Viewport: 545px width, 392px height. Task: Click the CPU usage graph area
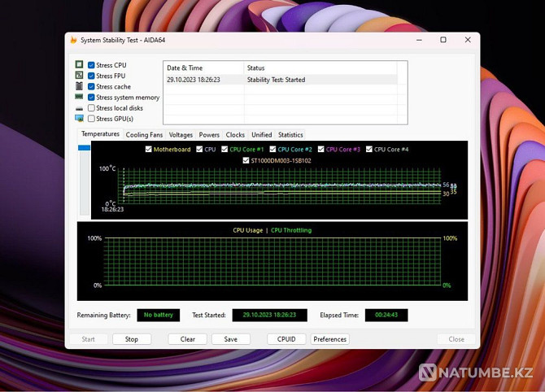[272, 262]
